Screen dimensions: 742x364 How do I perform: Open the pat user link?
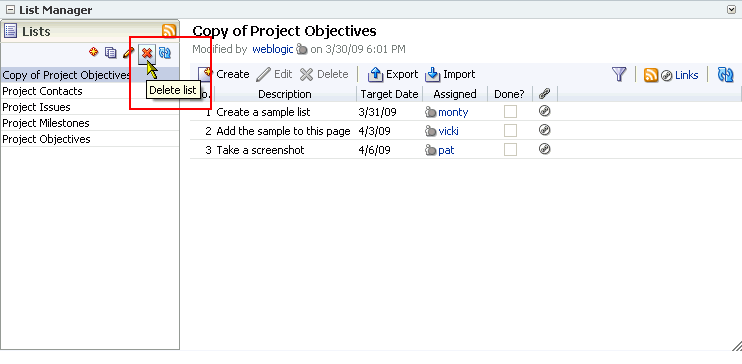(446, 151)
